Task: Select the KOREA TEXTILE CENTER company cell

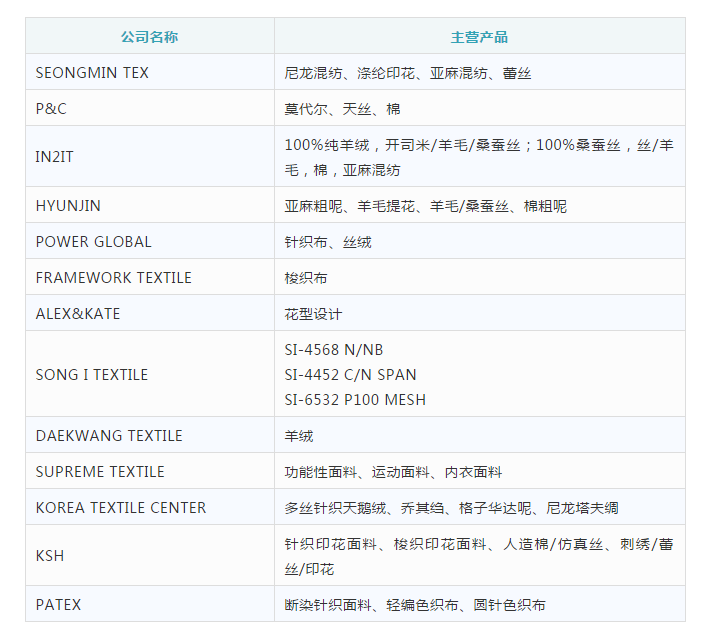Action: click(150, 507)
